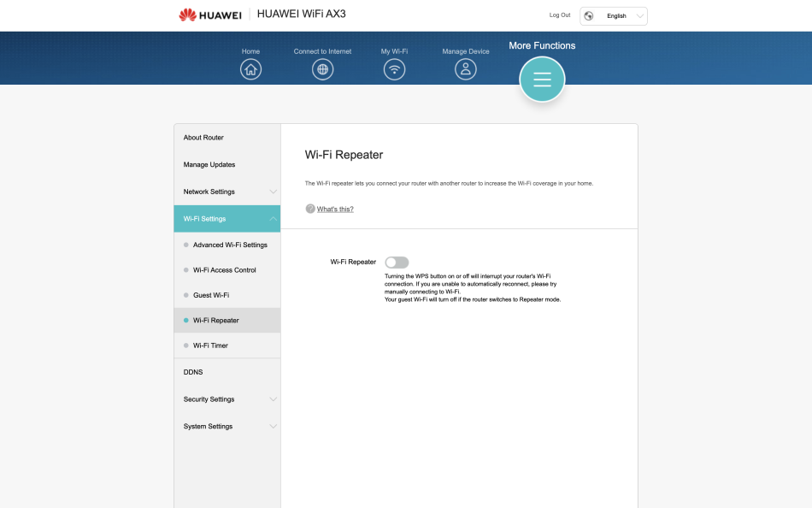Click the HUAWEI WiFi AX3 title
Image resolution: width=812 pixels, height=508 pixels.
coord(302,14)
